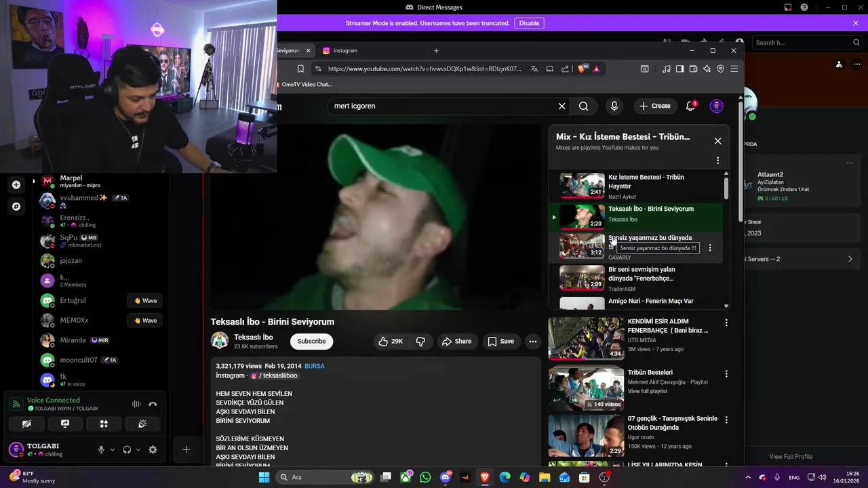Screen dimensions: 868x488
Task: Disable Streamer Mode in Discord banner
Action: (x=529, y=23)
